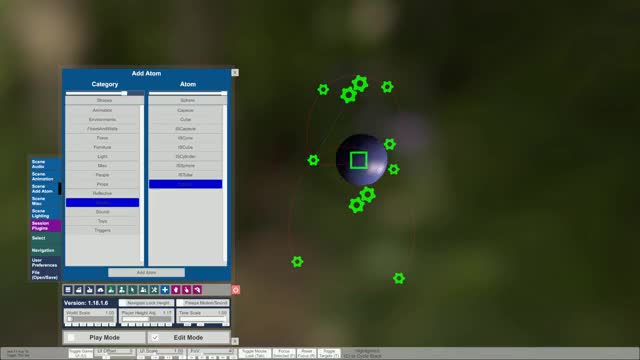Enable the Navigate Lock Height checkbox
Image resolution: width=640 pixels, height=360 pixels.
pyautogui.click(x=122, y=303)
